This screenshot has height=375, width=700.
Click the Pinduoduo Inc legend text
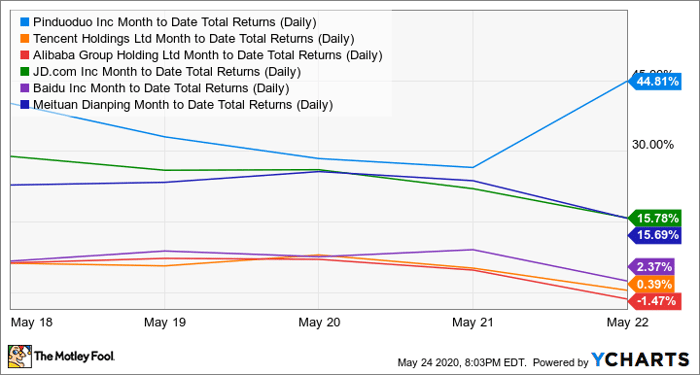pyautogui.click(x=67, y=22)
